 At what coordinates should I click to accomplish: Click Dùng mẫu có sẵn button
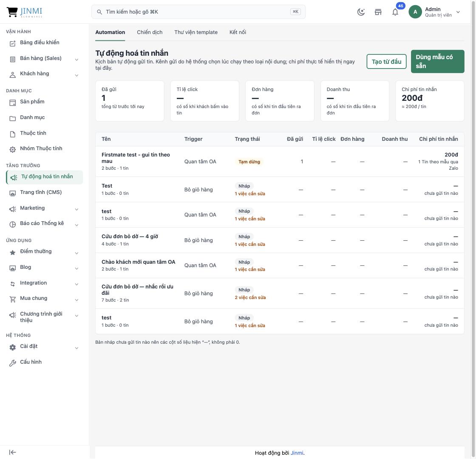(437, 61)
